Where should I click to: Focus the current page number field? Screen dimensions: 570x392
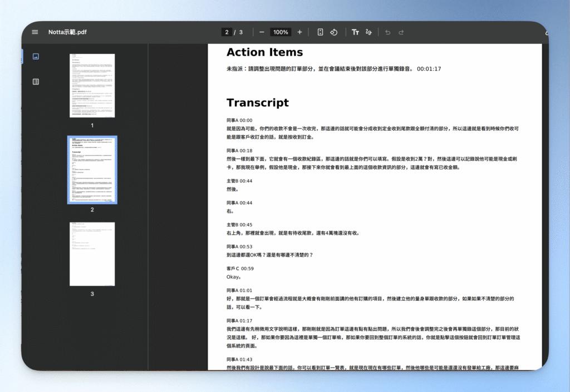pyautogui.click(x=227, y=32)
